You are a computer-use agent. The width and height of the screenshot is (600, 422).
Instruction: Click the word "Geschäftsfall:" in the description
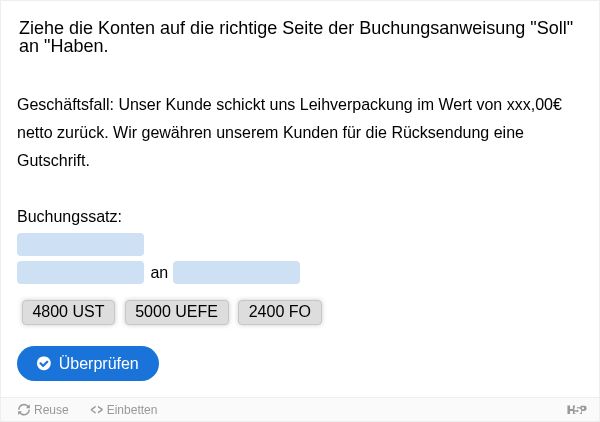tap(66, 105)
